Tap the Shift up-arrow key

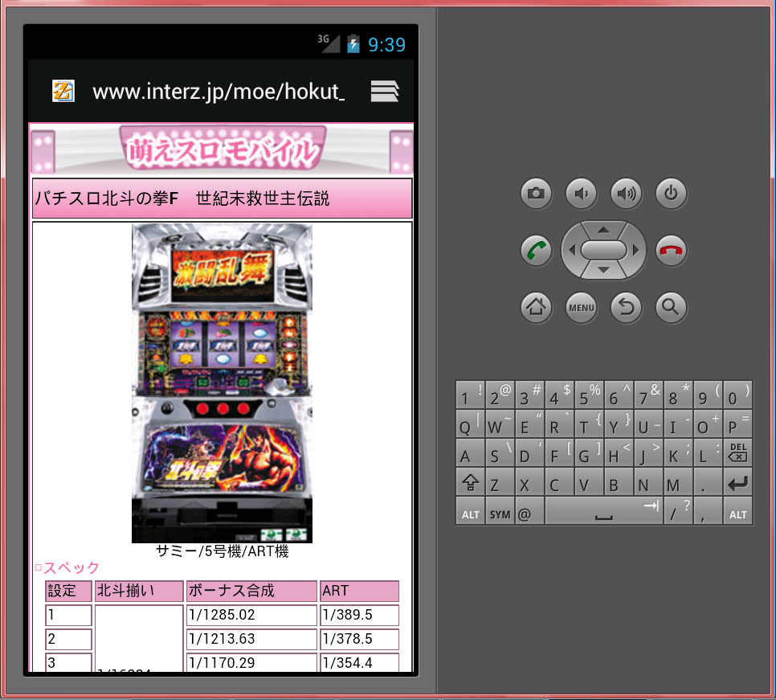click(x=470, y=482)
